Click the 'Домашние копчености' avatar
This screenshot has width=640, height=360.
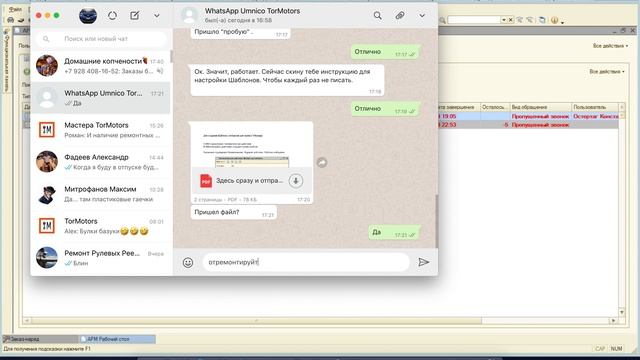[47, 66]
